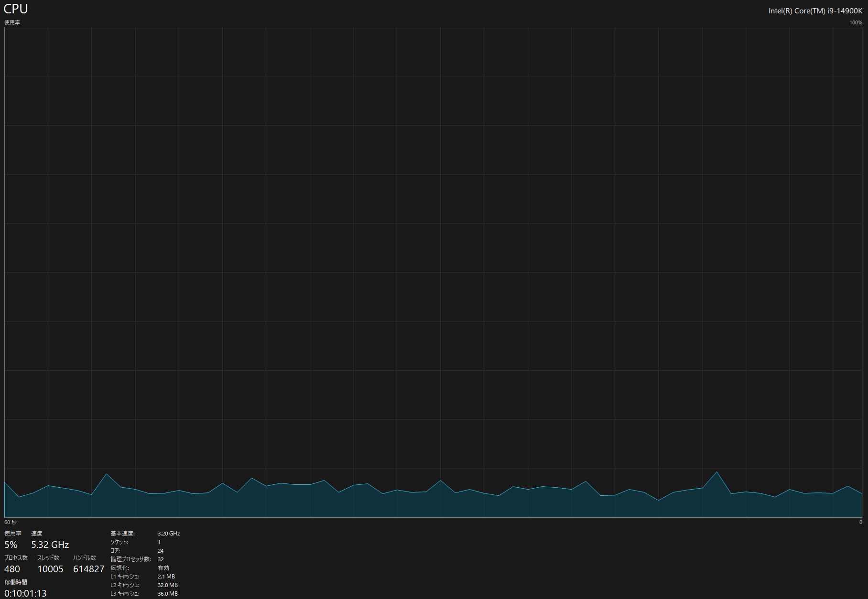This screenshot has width=868, height=599.
Task: Click the L3 キャッシュ value 36.0 MB
Action: click(168, 594)
